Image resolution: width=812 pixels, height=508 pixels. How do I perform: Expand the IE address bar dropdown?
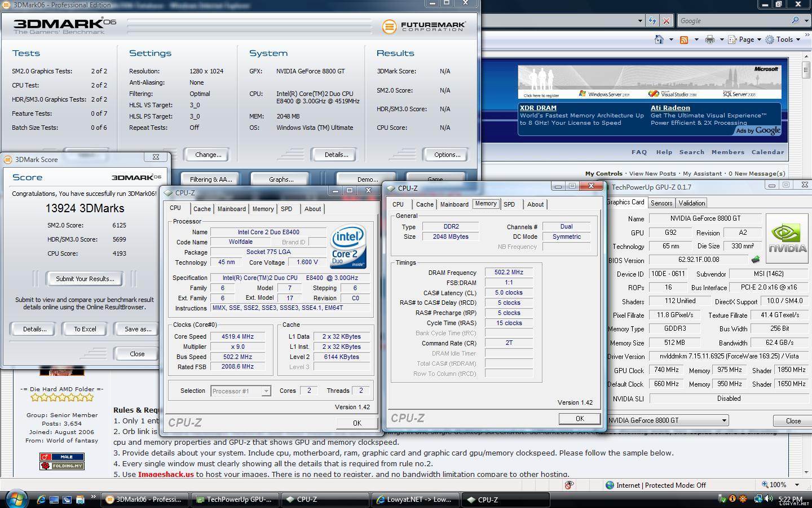(640, 21)
